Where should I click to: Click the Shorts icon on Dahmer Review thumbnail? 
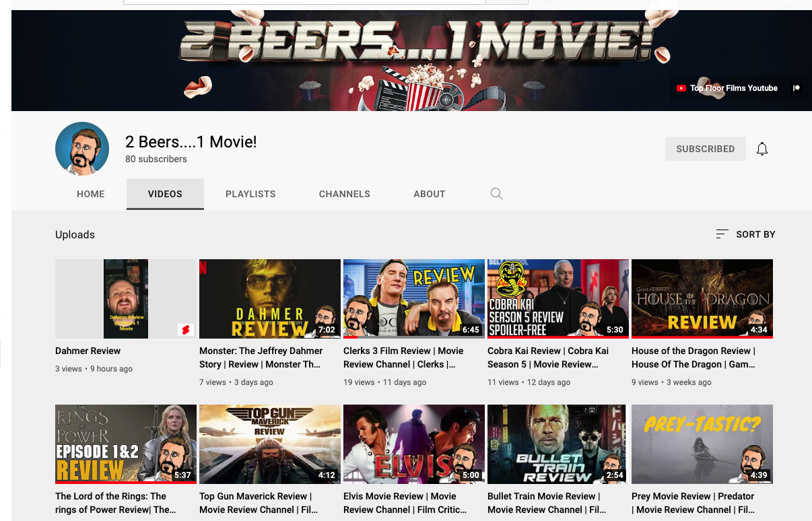(x=185, y=329)
